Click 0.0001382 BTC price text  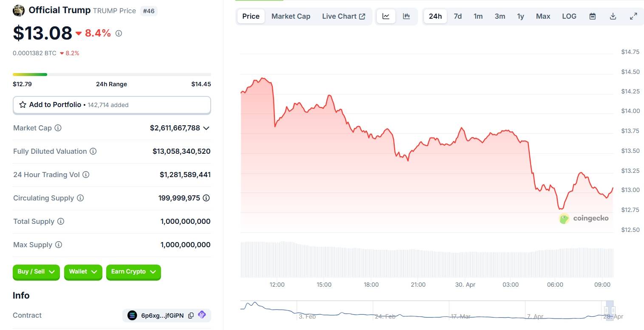(34, 53)
